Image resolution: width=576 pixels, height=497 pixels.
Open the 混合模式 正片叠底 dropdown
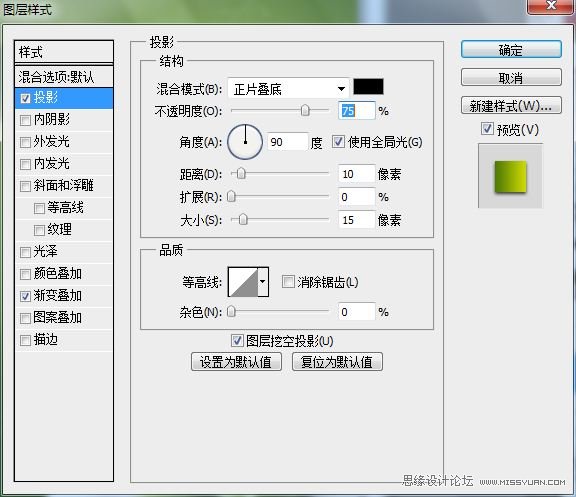coord(288,89)
